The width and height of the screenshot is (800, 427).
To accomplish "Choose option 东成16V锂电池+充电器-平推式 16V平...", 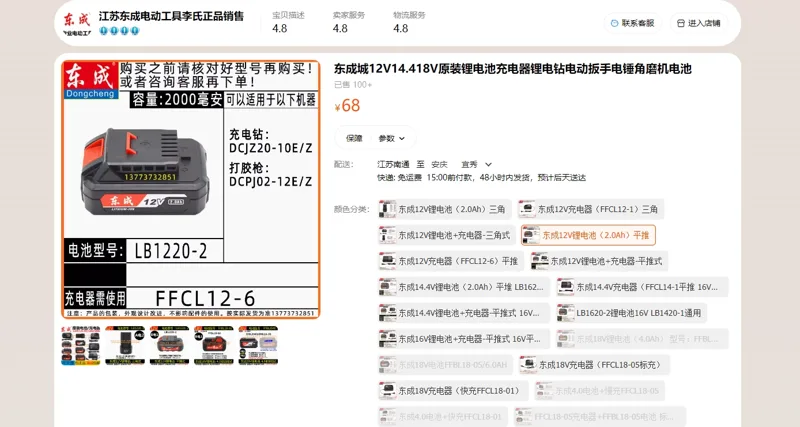I will 464,339.
